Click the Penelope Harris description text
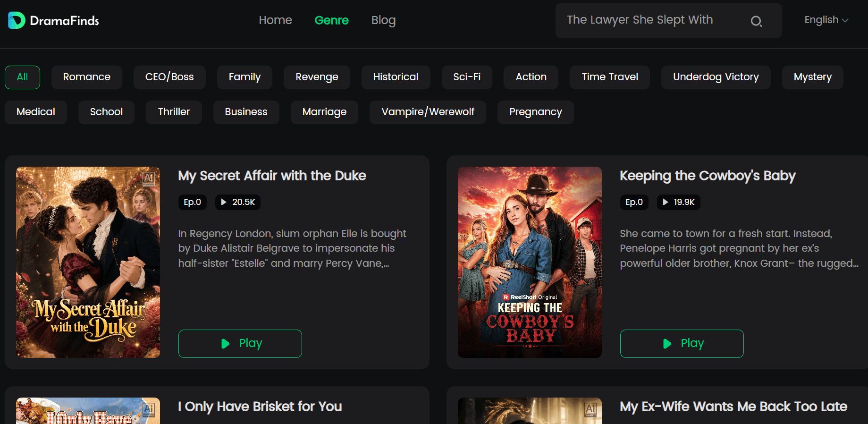The width and height of the screenshot is (868, 424). [x=739, y=248]
